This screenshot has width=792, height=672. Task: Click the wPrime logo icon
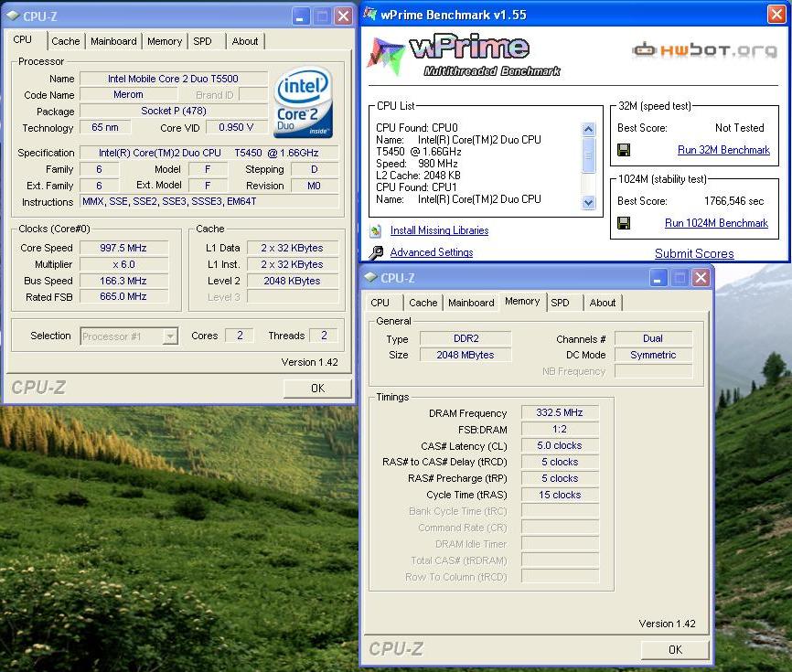387,56
